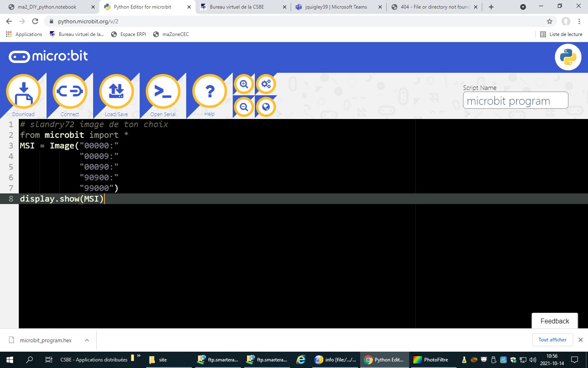Image resolution: width=588 pixels, height=368 pixels.
Task: Connect to the micro:bit device
Action: [x=70, y=92]
